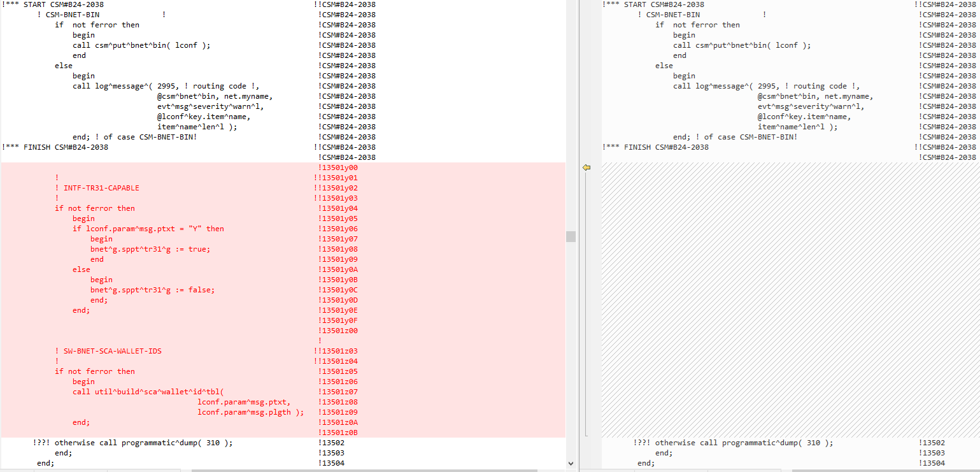Select 'lconf.param^msg.plgth );' line

pos(251,412)
